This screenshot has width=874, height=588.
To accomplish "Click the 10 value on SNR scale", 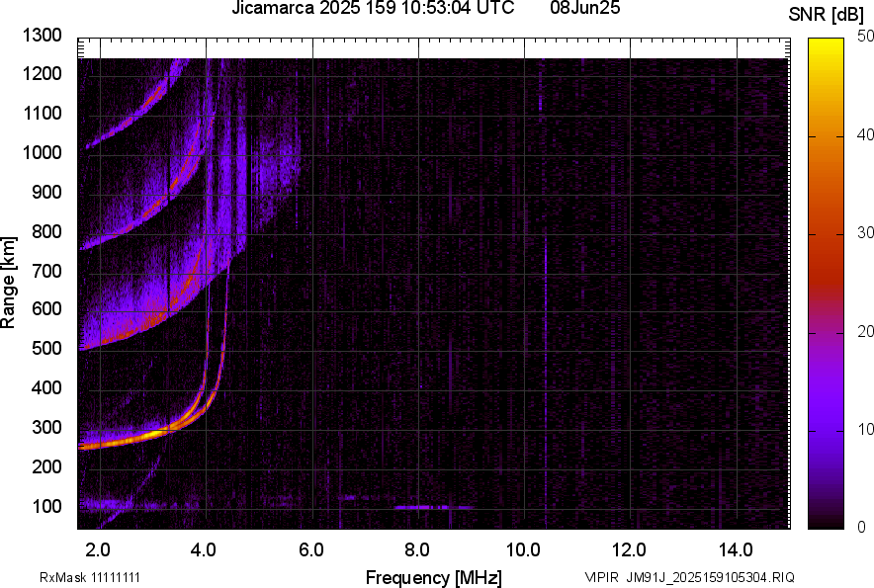I will tap(866, 429).
